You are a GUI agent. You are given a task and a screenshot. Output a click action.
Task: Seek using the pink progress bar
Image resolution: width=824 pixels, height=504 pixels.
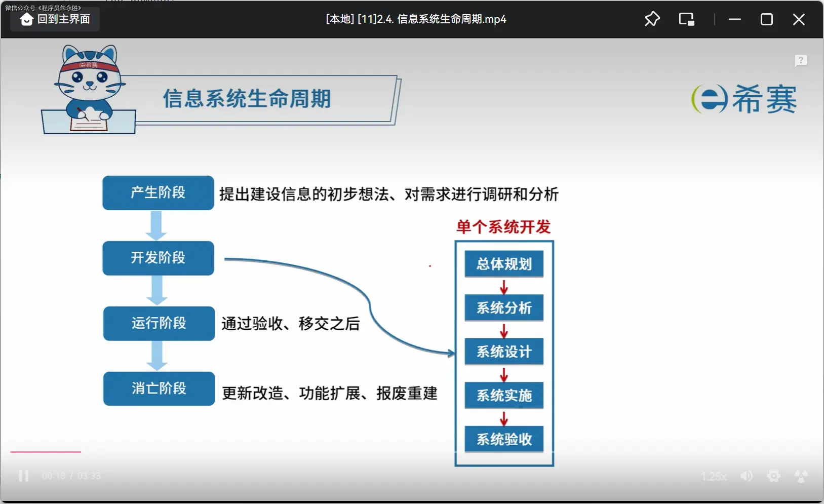[46, 451]
